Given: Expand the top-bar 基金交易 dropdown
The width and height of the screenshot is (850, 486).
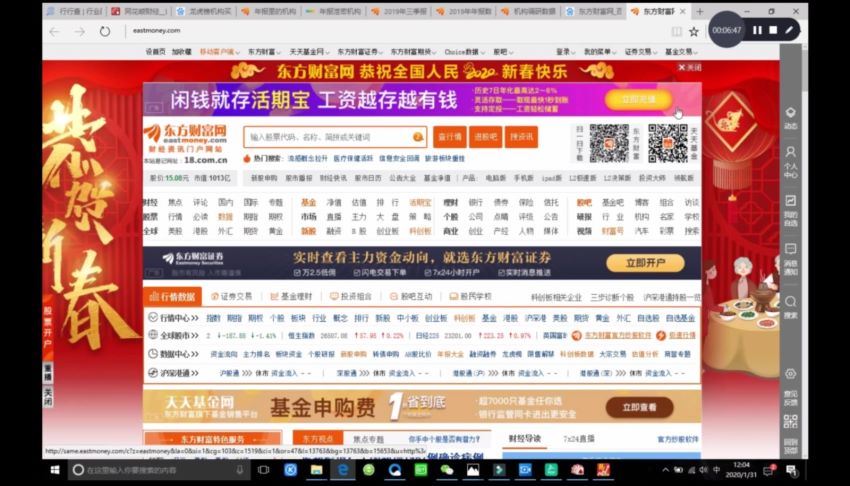Looking at the screenshot, I should pyautogui.click(x=682, y=51).
